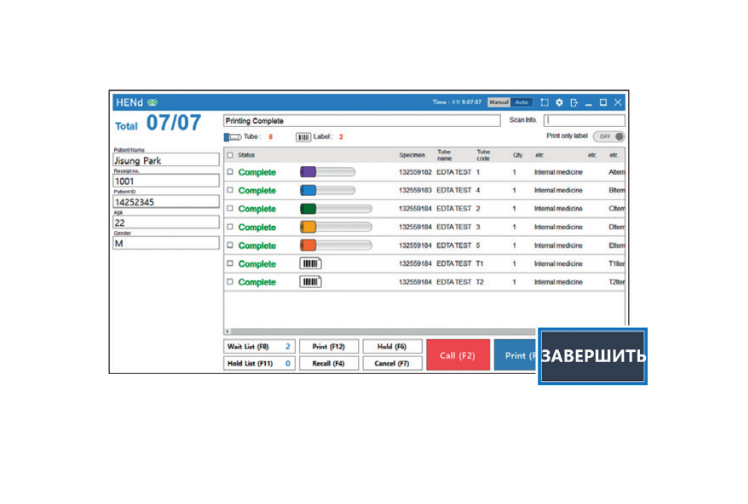Screen dimensions: 748x504
Task: Click Complete status in T2 row
Action: [x=257, y=282]
